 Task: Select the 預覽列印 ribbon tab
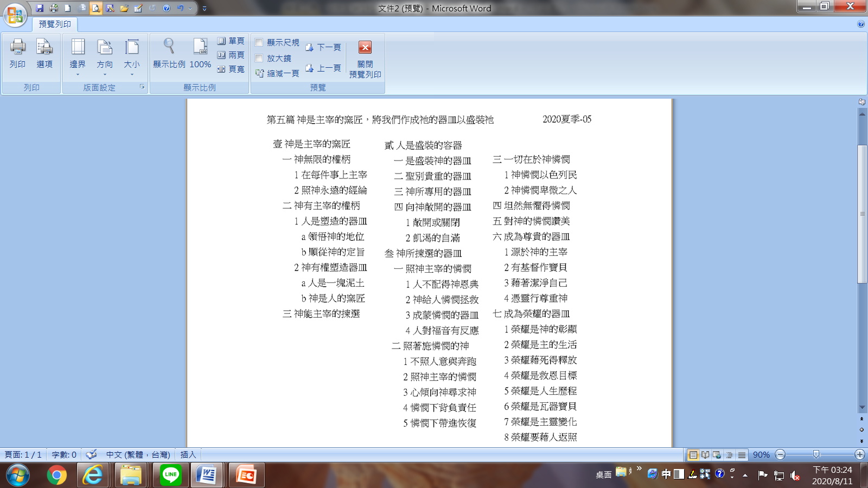coord(55,24)
